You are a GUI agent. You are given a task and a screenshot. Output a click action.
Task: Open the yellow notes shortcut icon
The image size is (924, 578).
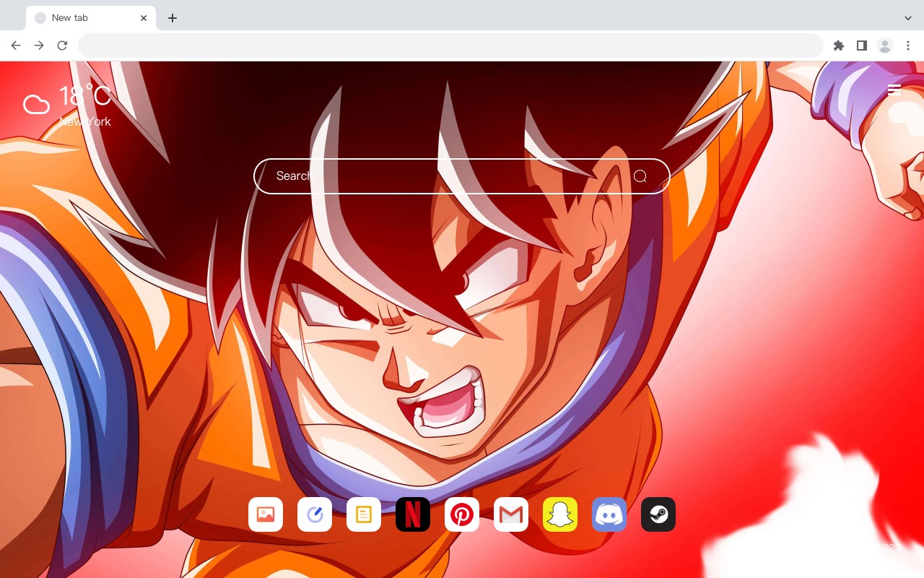click(364, 514)
